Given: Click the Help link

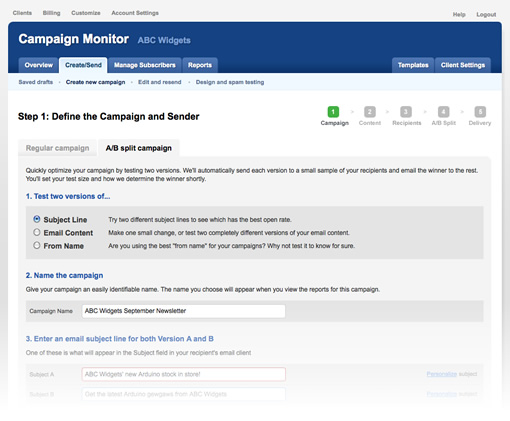Looking at the screenshot, I should coord(459,15).
